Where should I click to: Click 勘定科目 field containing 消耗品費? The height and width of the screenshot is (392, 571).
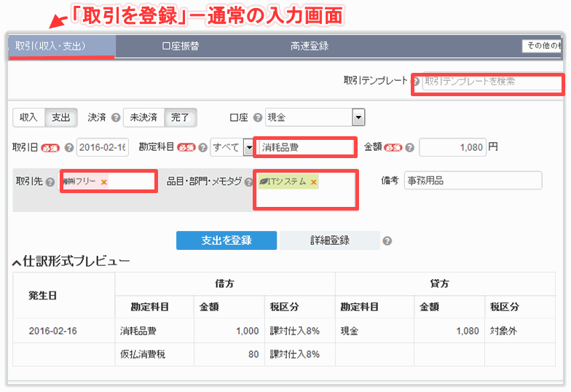point(305,147)
